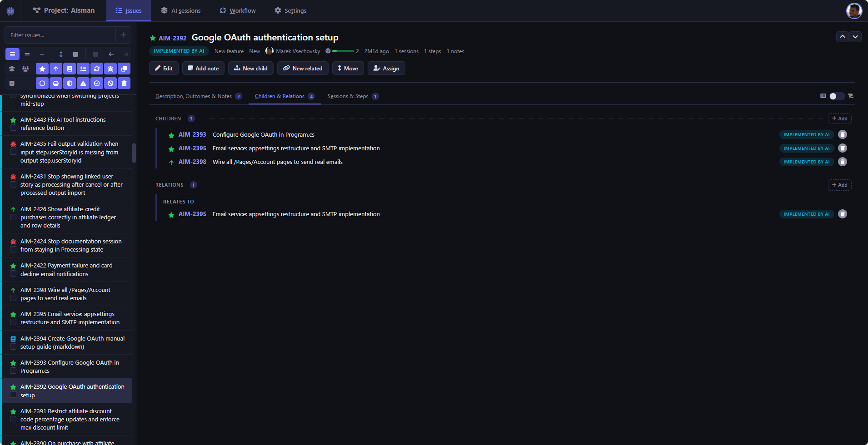
Task: Tick the checkbox for AIM-2431 in list
Action: click(x=13, y=185)
